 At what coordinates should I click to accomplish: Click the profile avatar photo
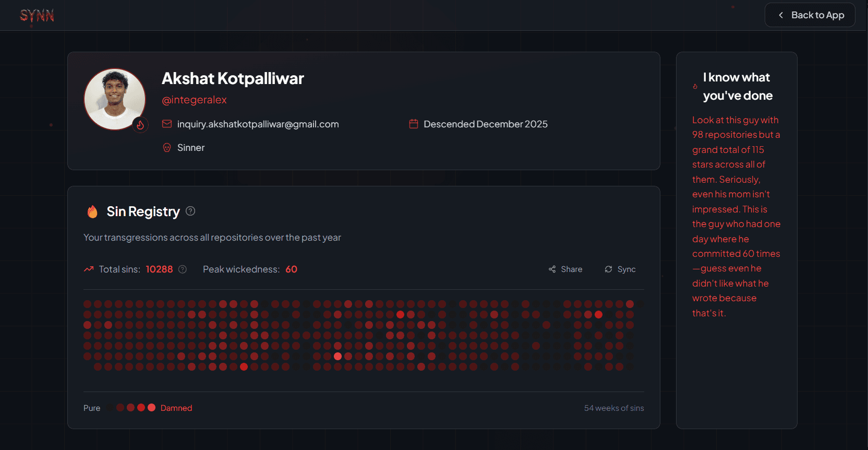pos(115,99)
